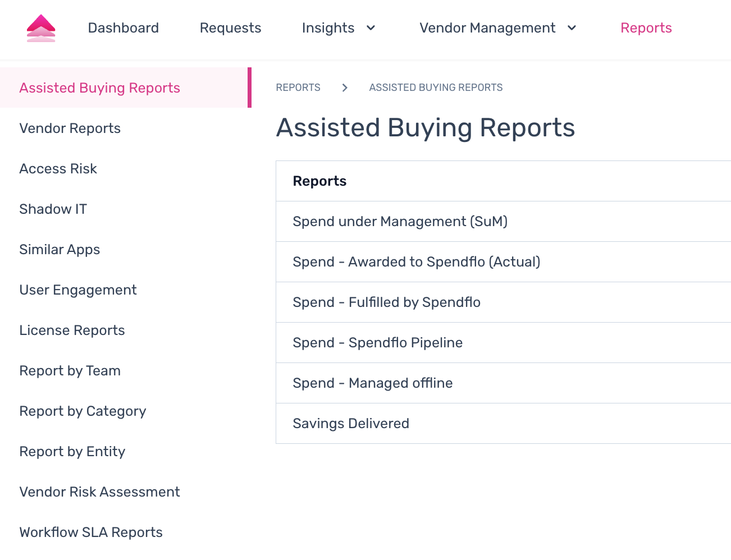View User Engagement reports
The image size is (731, 560).
[126, 290]
